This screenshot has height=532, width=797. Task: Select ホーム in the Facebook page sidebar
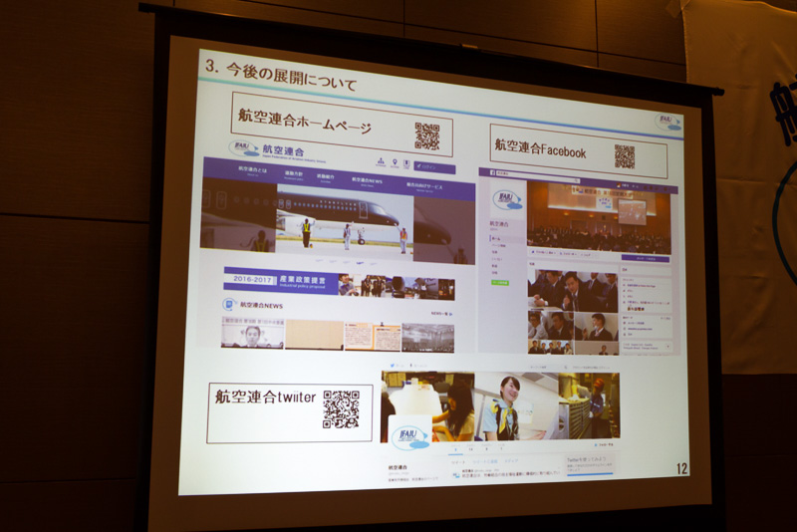pyautogui.click(x=496, y=238)
